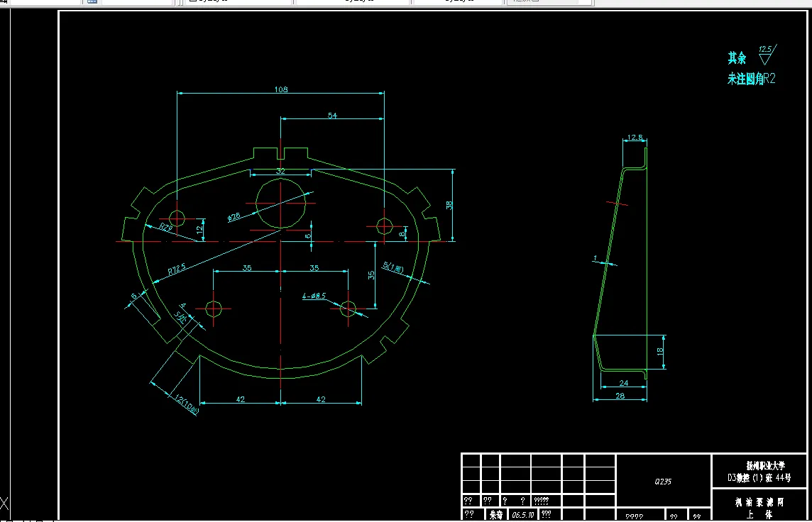Select the large ø26 circle outline

click(x=280, y=204)
